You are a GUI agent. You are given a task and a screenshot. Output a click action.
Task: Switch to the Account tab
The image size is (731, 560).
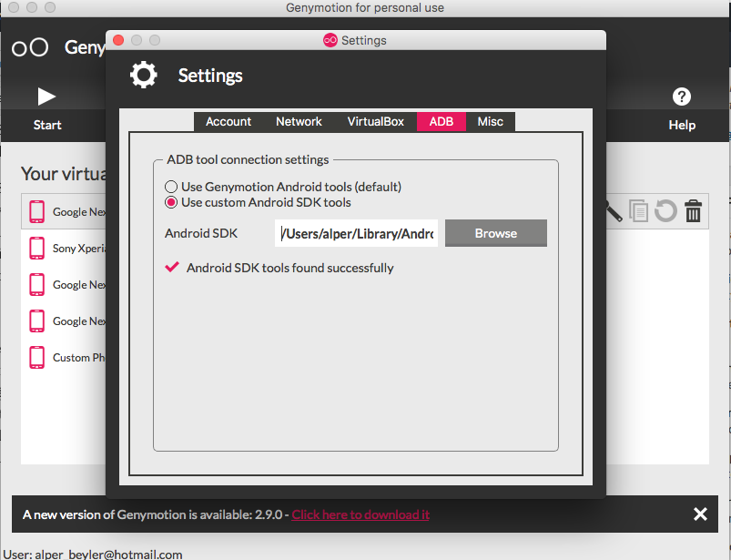click(228, 122)
